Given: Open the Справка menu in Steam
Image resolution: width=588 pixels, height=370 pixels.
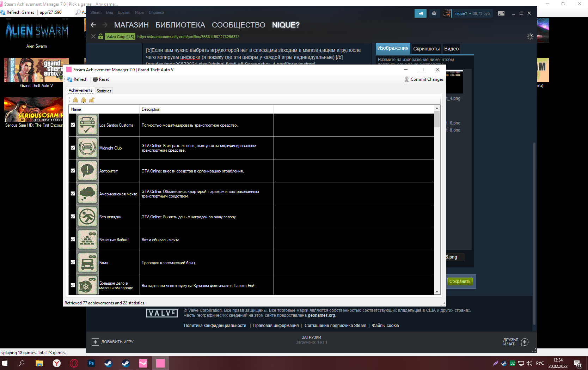Looking at the screenshot, I should (156, 13).
